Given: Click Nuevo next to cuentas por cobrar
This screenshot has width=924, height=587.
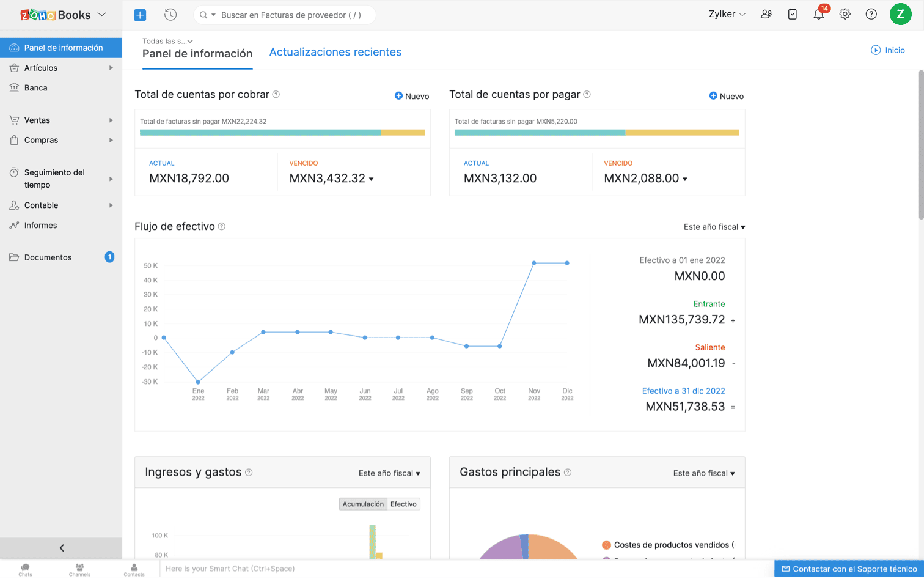Looking at the screenshot, I should (x=412, y=96).
